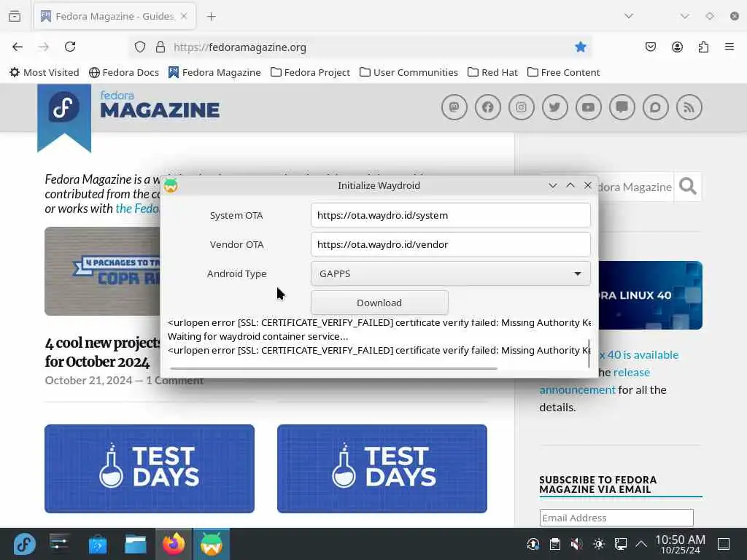Open Firefox View icon at tab bar left
This screenshot has height=560, width=747.
[x=15, y=17]
